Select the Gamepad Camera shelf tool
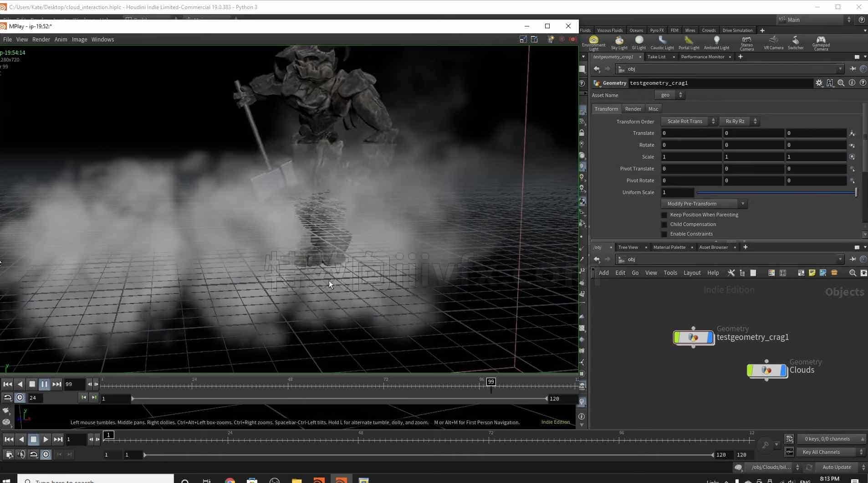The image size is (868, 483). [821, 43]
